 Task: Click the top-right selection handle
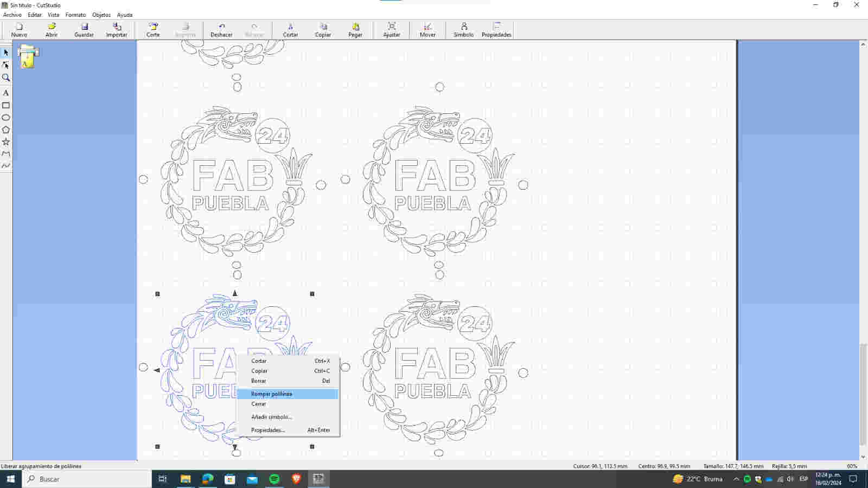pos(312,294)
